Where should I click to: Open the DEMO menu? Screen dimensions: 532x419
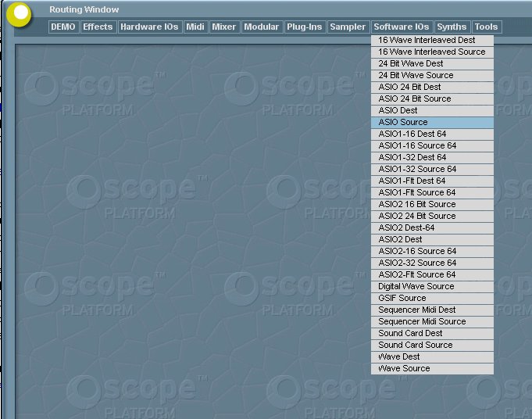[x=63, y=27]
